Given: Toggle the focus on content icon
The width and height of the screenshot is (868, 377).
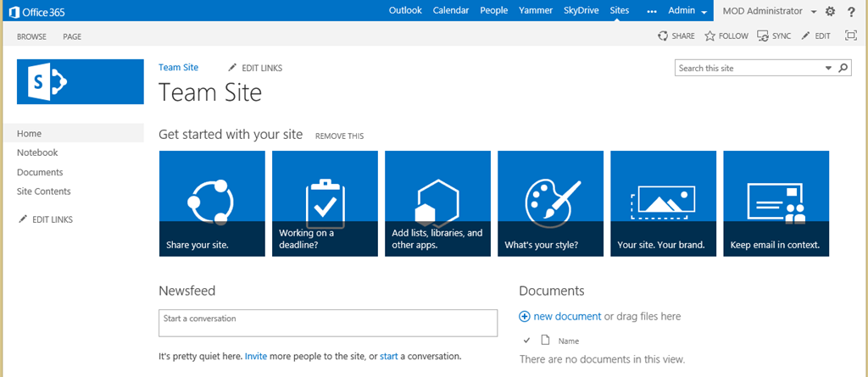Looking at the screenshot, I should click(x=851, y=36).
